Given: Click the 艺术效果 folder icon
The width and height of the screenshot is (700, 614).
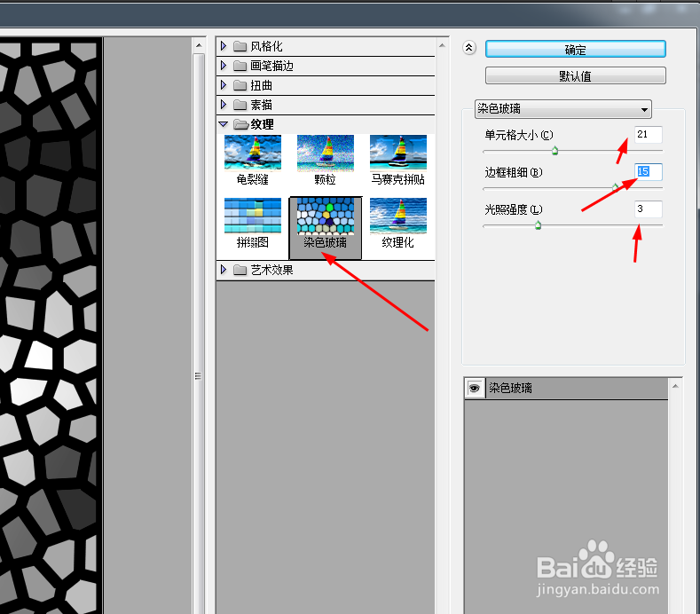Looking at the screenshot, I should (240, 270).
